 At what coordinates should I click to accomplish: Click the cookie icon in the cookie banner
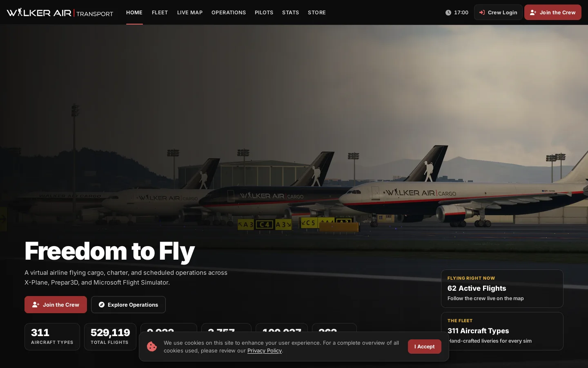[x=152, y=346]
